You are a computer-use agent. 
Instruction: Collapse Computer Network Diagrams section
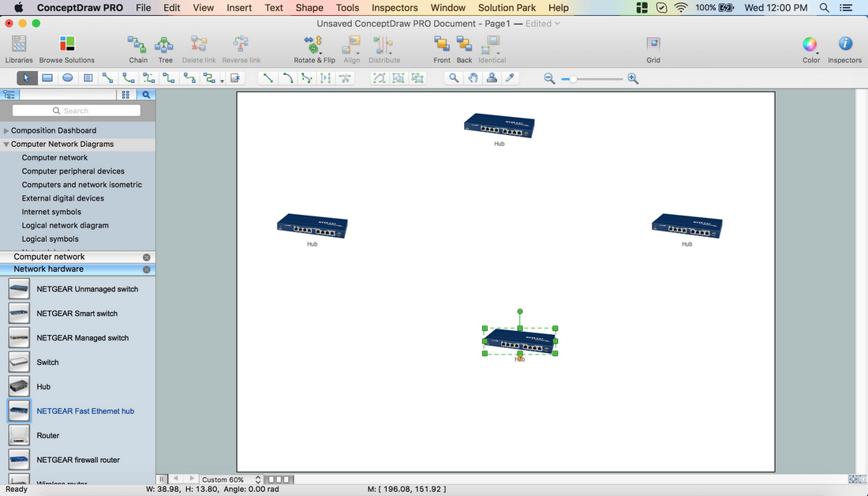[x=6, y=145]
